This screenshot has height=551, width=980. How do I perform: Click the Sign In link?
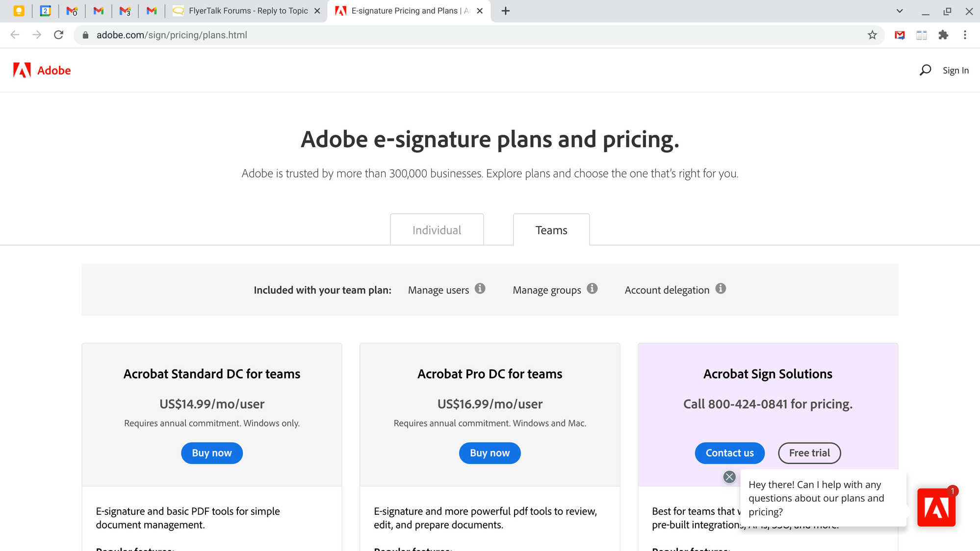coord(955,70)
